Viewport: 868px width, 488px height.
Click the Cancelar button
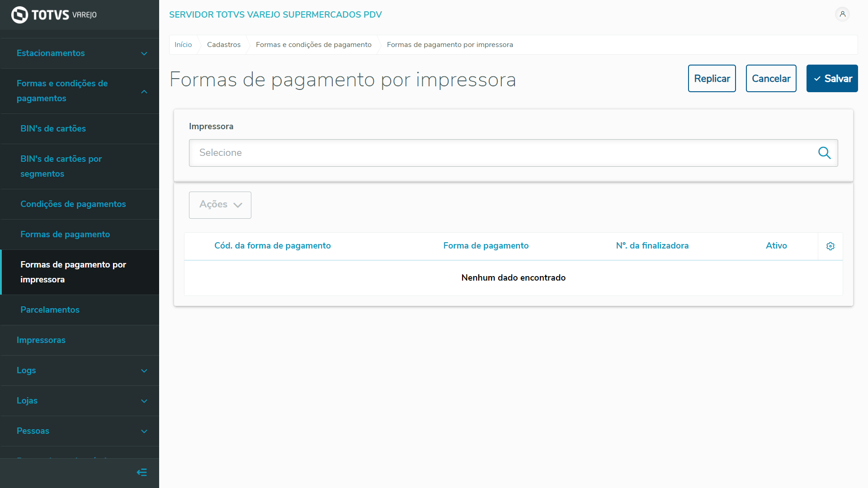771,79
